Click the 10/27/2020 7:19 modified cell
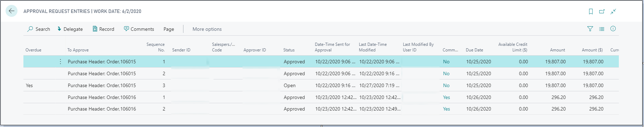The image size is (644, 127). click(379, 85)
